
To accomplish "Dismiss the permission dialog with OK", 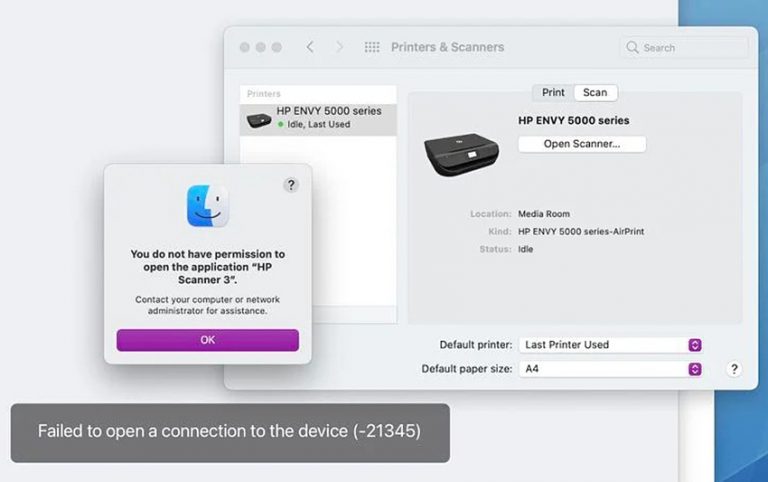I will coord(208,340).
